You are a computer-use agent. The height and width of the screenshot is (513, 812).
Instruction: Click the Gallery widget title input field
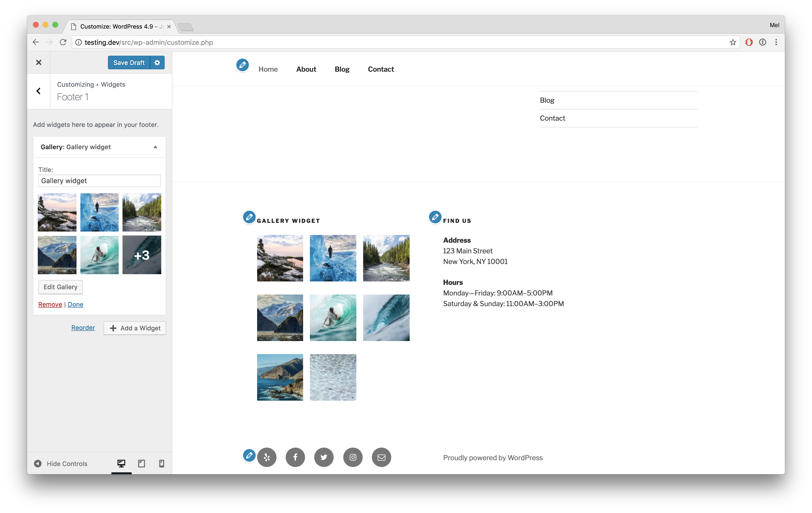(x=99, y=181)
